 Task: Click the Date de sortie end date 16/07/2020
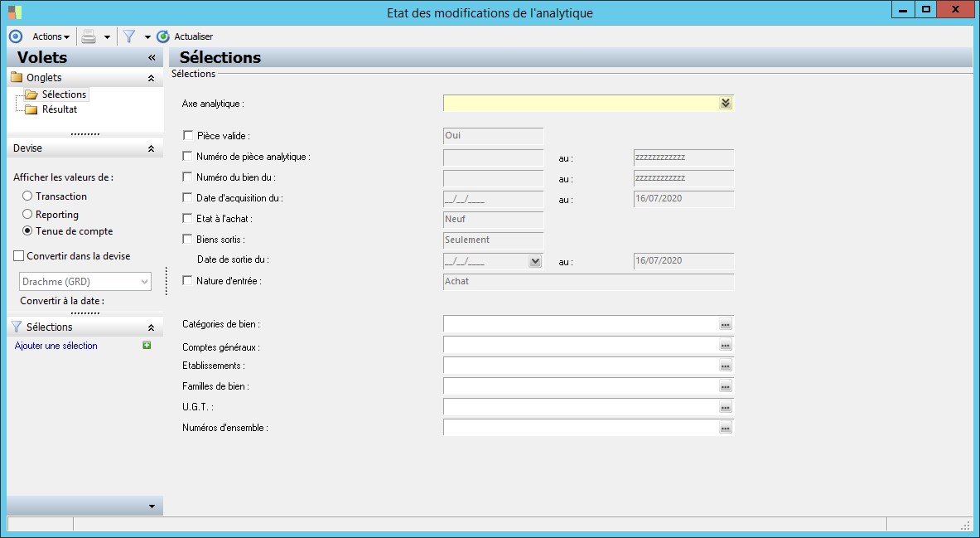683,261
